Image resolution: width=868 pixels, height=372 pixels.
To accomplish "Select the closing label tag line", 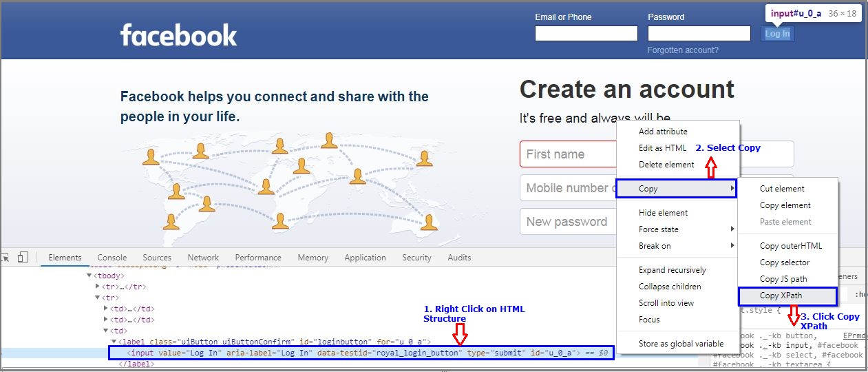I will (x=136, y=364).
